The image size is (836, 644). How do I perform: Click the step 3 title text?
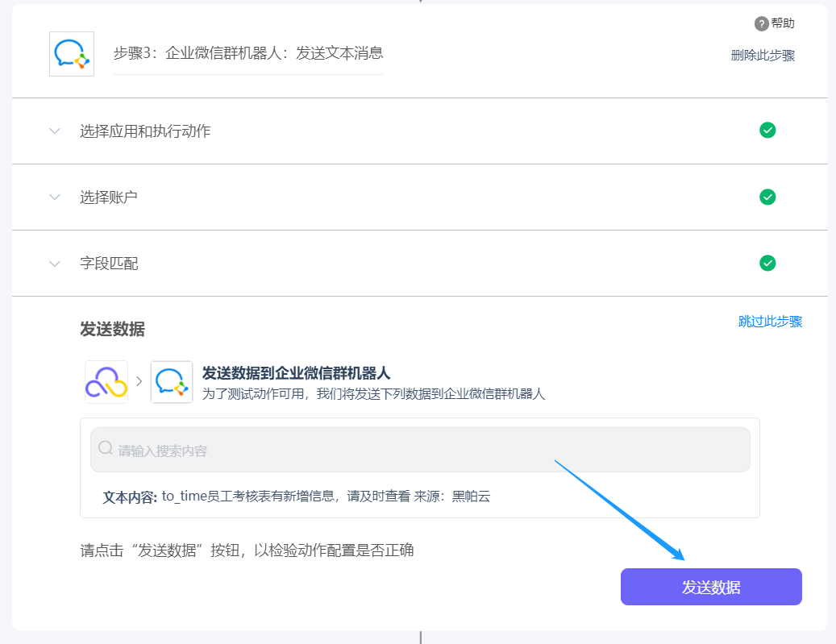pos(248,52)
